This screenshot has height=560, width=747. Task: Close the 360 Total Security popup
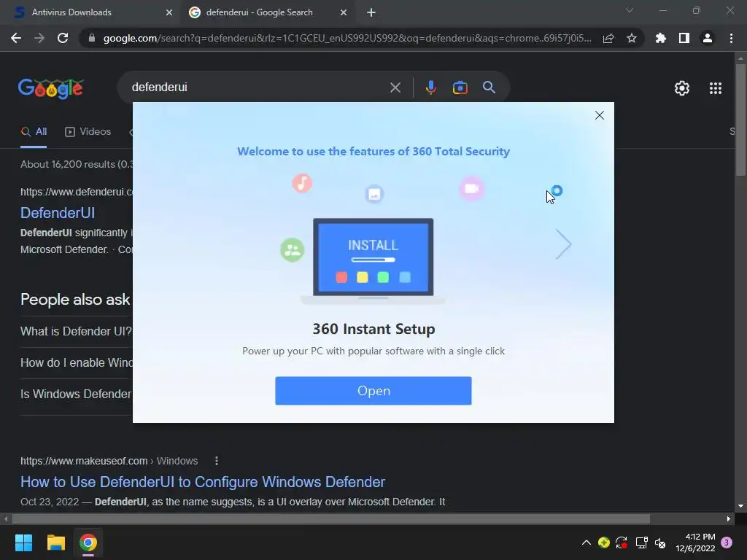tap(600, 115)
